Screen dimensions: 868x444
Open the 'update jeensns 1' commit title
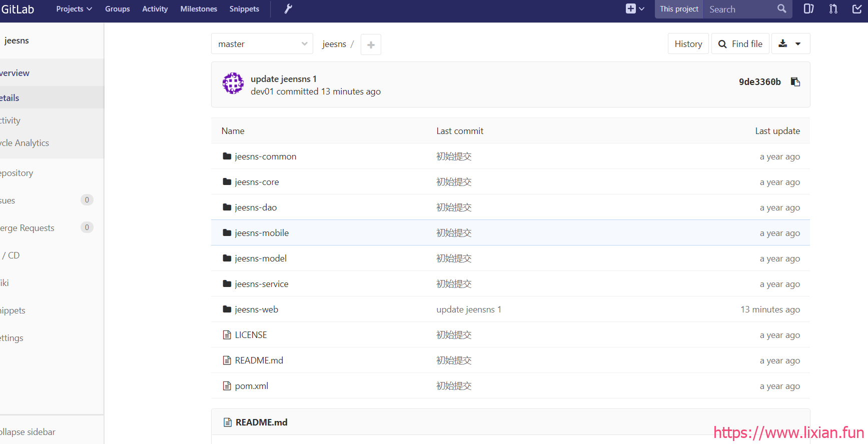(284, 79)
